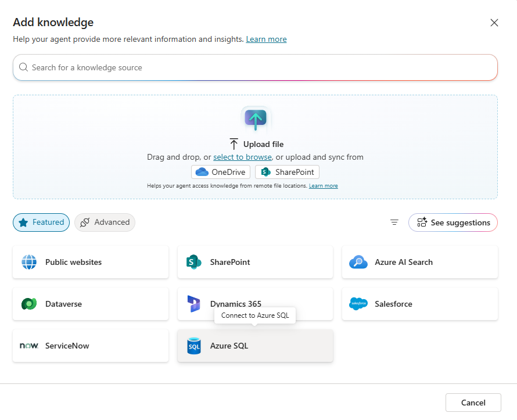Switch to the Advanced tab
517x420 pixels.
[x=105, y=222]
